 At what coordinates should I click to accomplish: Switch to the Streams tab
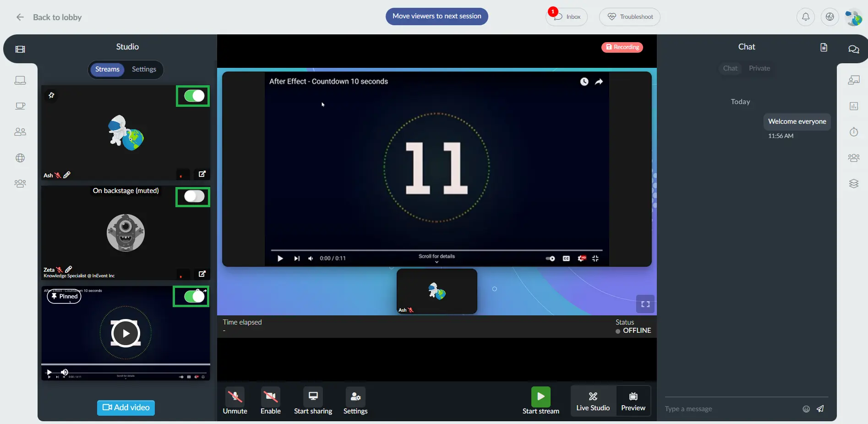click(107, 70)
